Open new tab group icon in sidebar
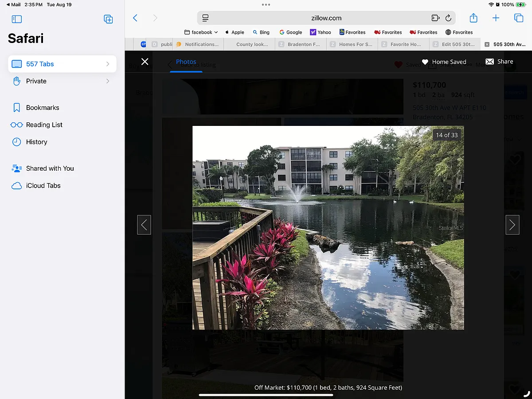This screenshot has width=532, height=399. pos(108,19)
